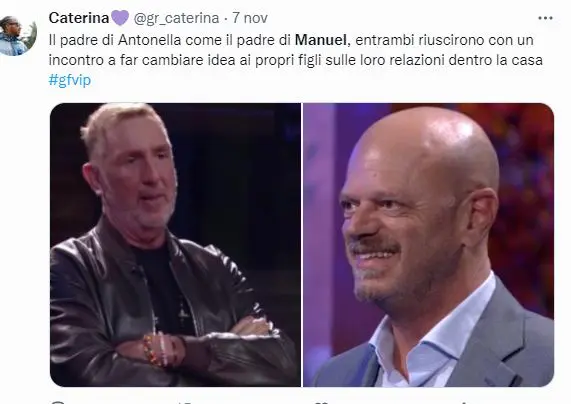
Task: Open the right photo of bald smiling man
Action: click(429, 245)
